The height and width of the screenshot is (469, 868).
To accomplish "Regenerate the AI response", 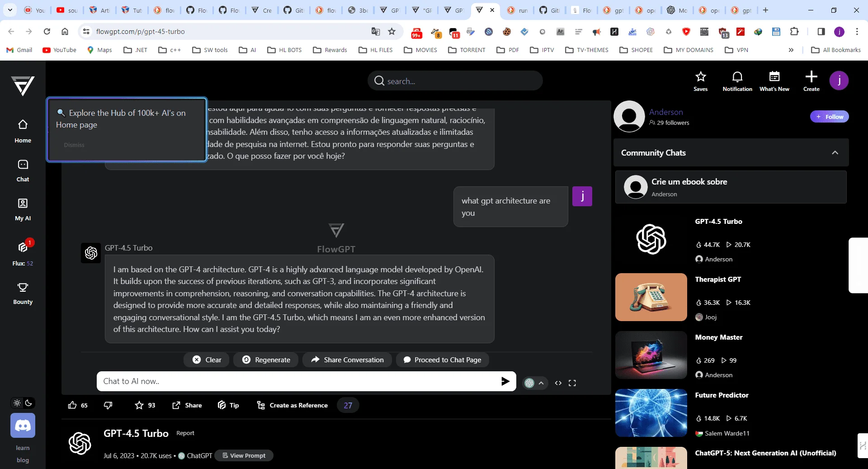I will coord(266,360).
